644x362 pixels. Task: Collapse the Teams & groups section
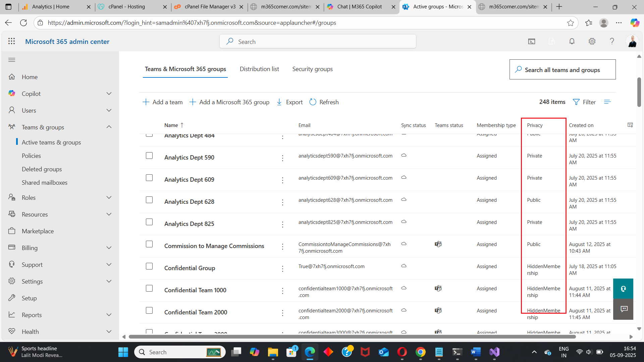pos(109,127)
